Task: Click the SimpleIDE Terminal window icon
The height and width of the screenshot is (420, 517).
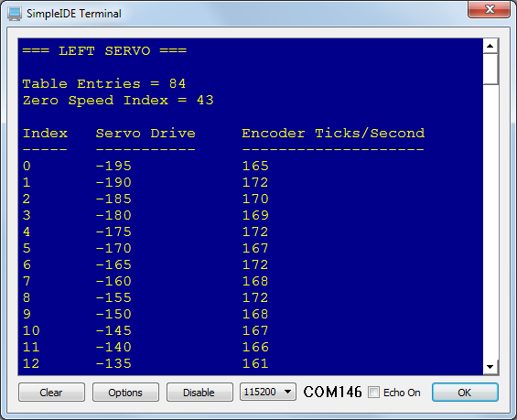Action: point(15,14)
